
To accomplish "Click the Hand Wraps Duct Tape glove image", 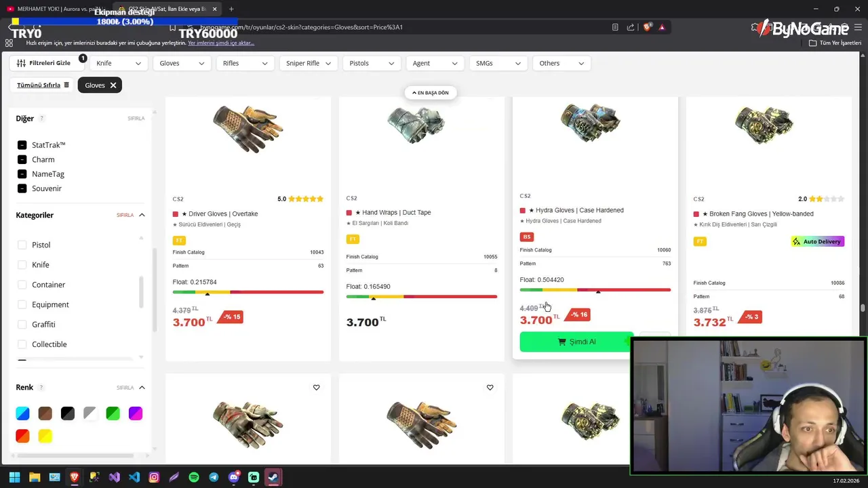I will [416, 124].
